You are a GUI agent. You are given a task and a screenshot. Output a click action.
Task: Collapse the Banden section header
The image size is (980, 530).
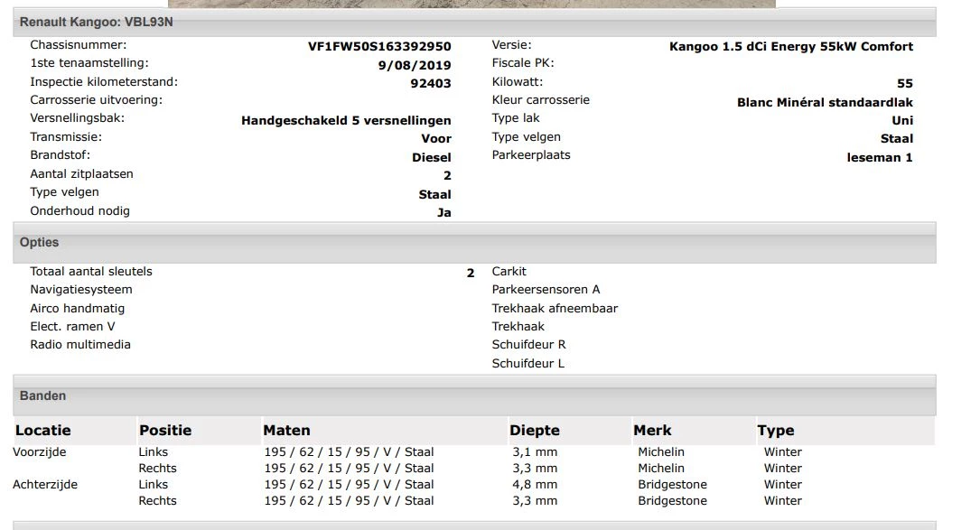coord(42,395)
